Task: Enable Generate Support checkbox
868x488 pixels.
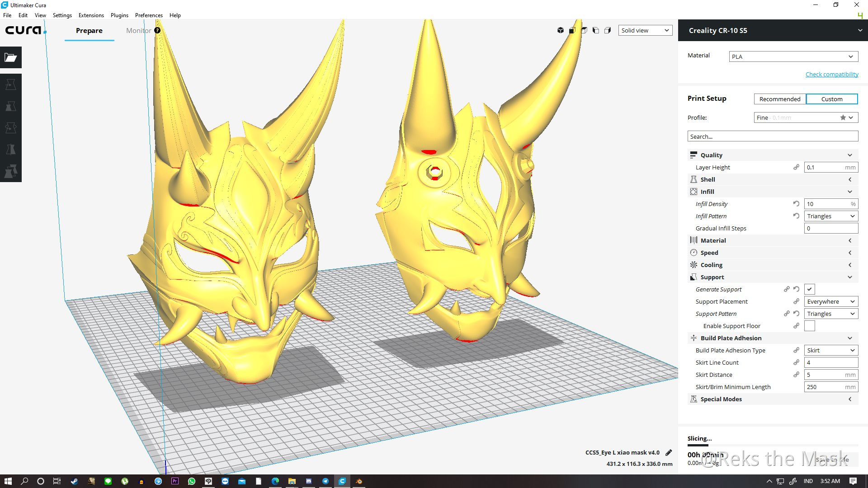Action: pyautogui.click(x=809, y=289)
